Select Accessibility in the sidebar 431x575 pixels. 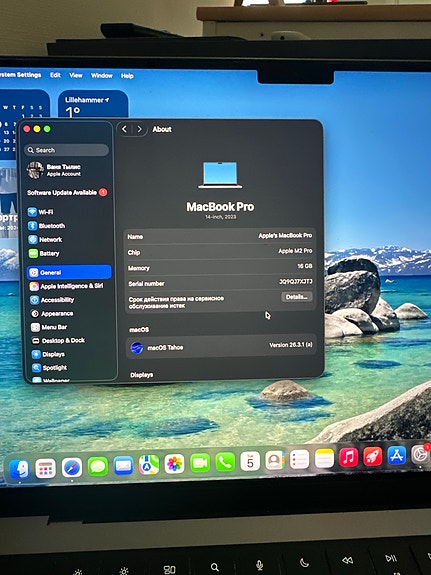coord(52,300)
